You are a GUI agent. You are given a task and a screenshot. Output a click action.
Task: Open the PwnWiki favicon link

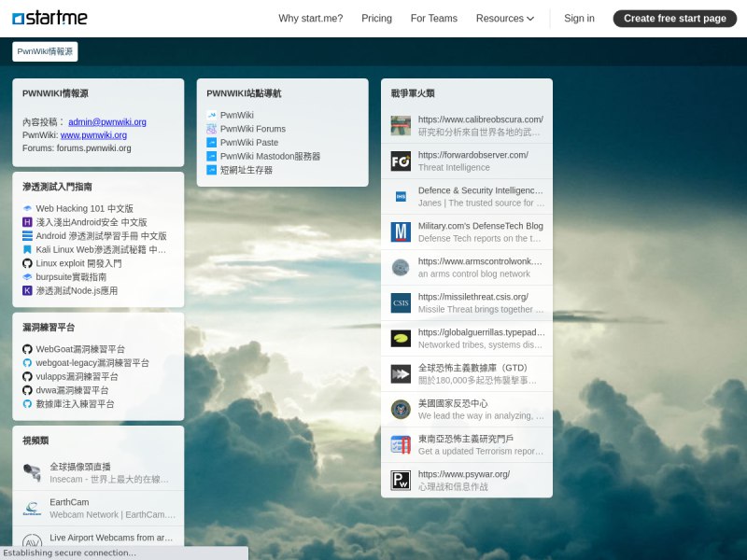pyautogui.click(x=212, y=115)
